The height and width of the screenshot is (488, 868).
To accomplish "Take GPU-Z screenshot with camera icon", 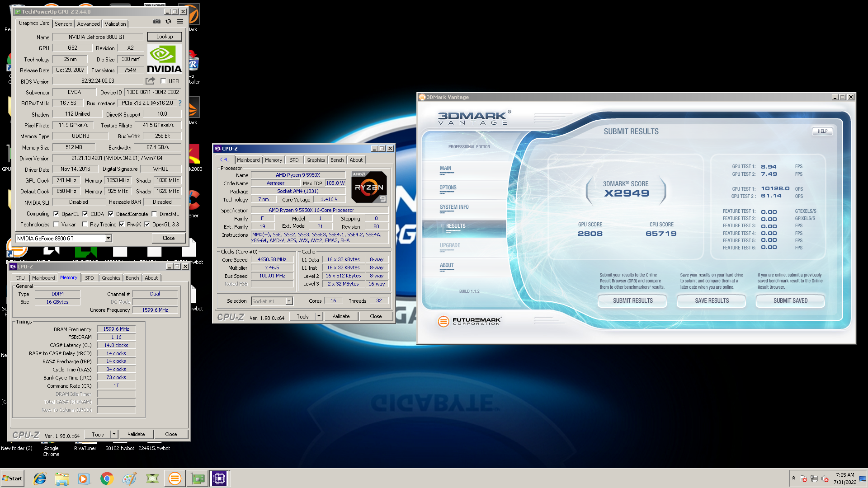I will tap(156, 21).
